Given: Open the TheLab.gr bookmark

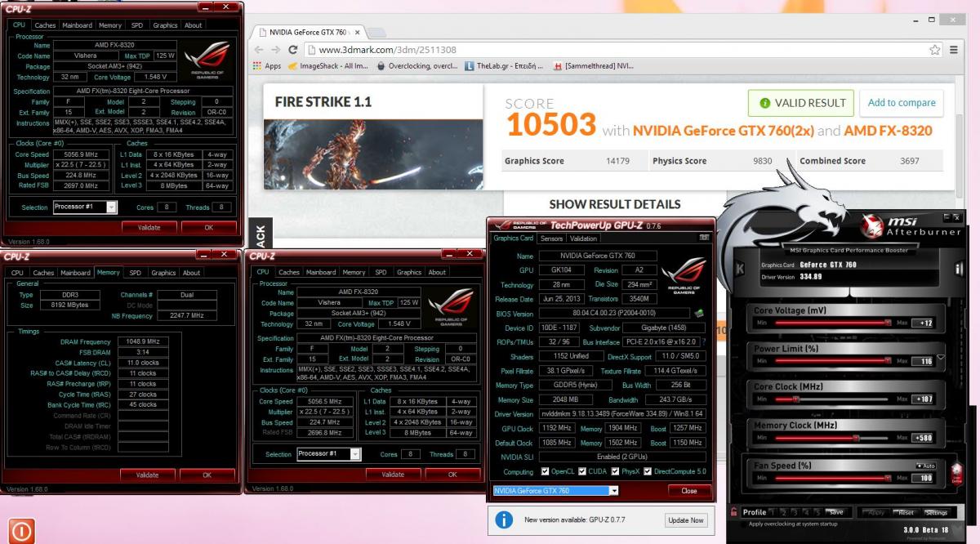Looking at the screenshot, I should 506,66.
